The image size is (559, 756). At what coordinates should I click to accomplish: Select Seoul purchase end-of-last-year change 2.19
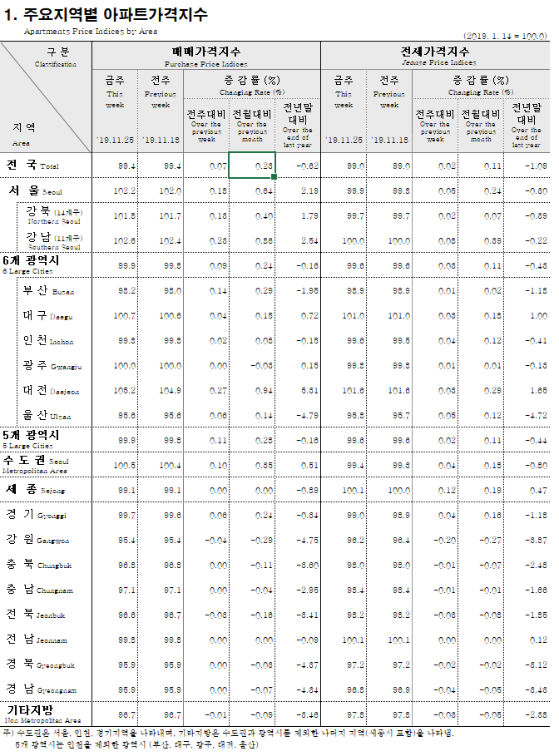(309, 190)
